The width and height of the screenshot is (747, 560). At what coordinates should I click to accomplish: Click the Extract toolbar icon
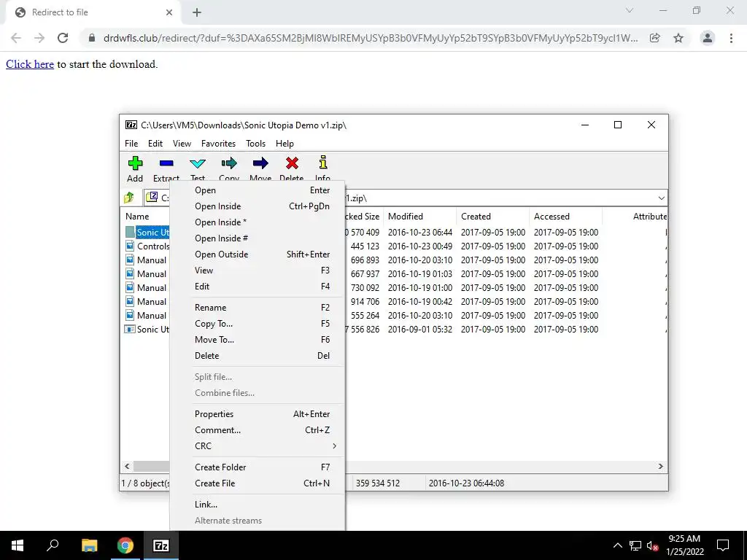166,163
